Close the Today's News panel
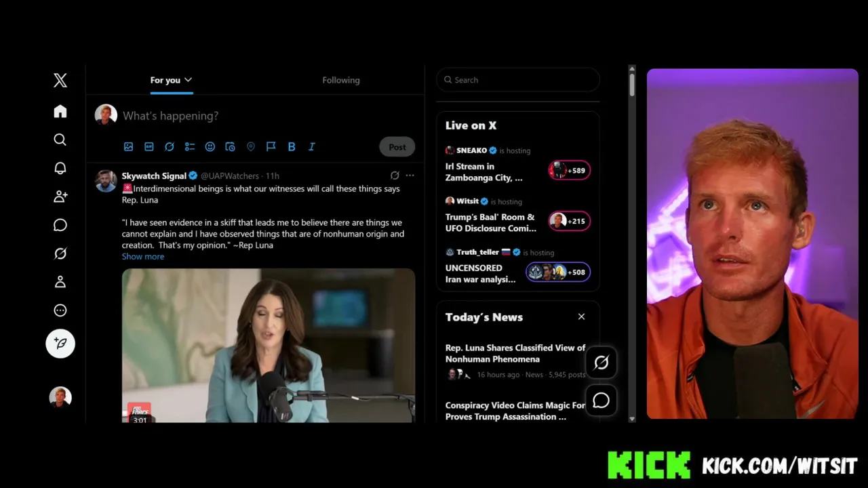This screenshot has height=488, width=868. pyautogui.click(x=581, y=317)
